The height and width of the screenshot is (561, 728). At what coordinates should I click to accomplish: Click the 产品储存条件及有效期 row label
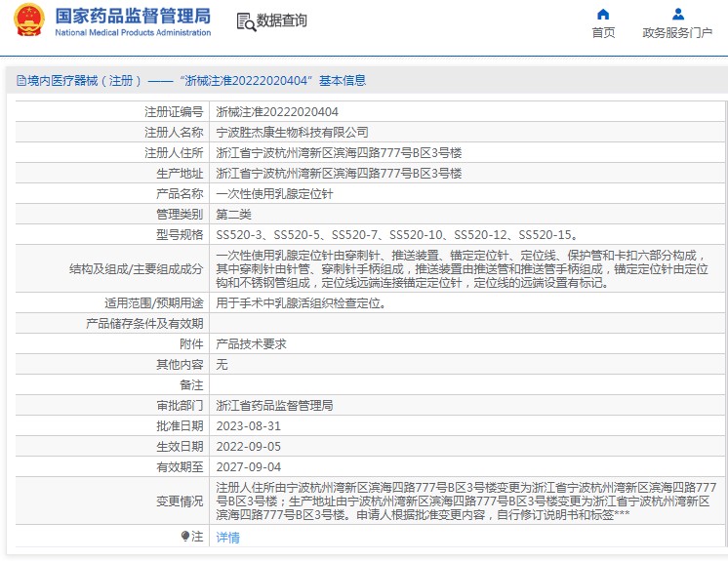coord(144,324)
